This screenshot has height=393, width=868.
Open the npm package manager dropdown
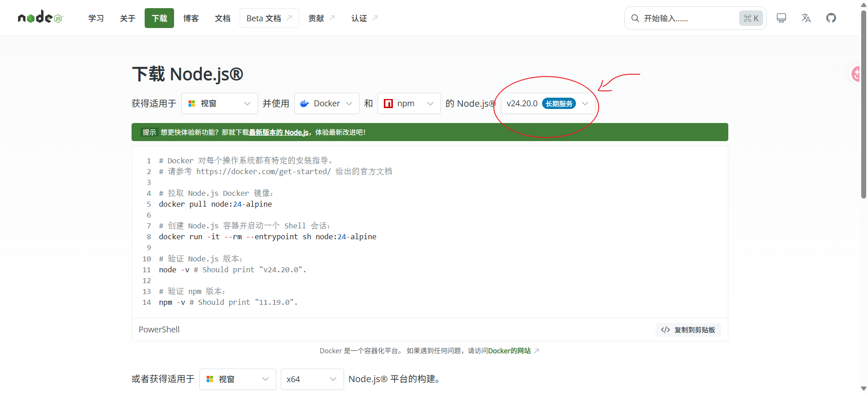[x=409, y=104]
